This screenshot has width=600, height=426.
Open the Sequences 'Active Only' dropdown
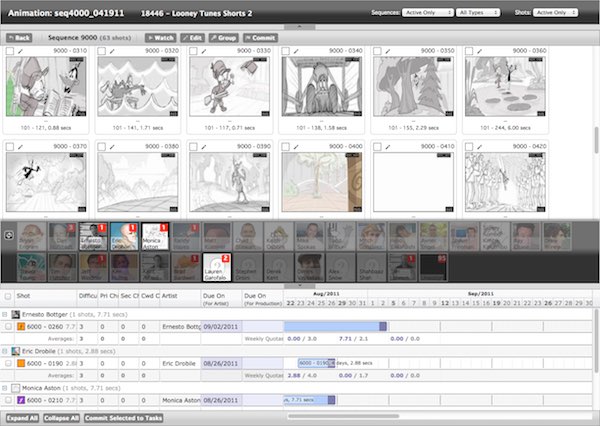point(426,12)
